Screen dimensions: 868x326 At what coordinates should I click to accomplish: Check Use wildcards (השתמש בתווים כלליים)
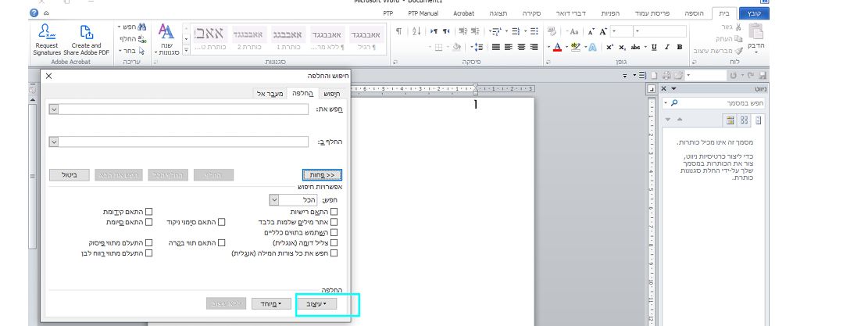pyautogui.click(x=334, y=232)
